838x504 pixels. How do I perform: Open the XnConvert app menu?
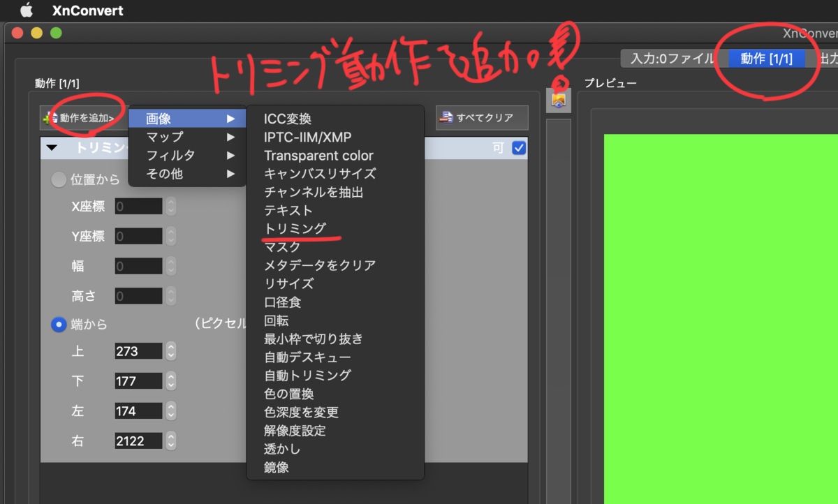87,10
